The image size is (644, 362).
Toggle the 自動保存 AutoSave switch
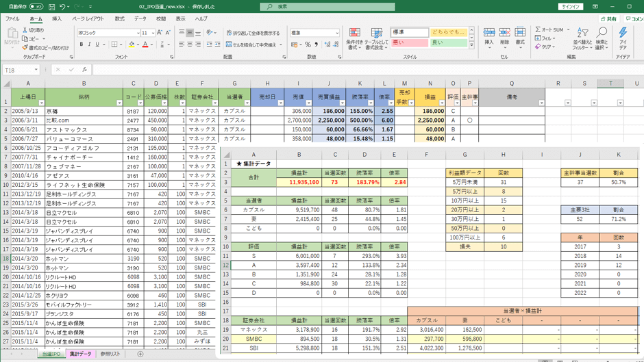pyautogui.click(x=36, y=6)
